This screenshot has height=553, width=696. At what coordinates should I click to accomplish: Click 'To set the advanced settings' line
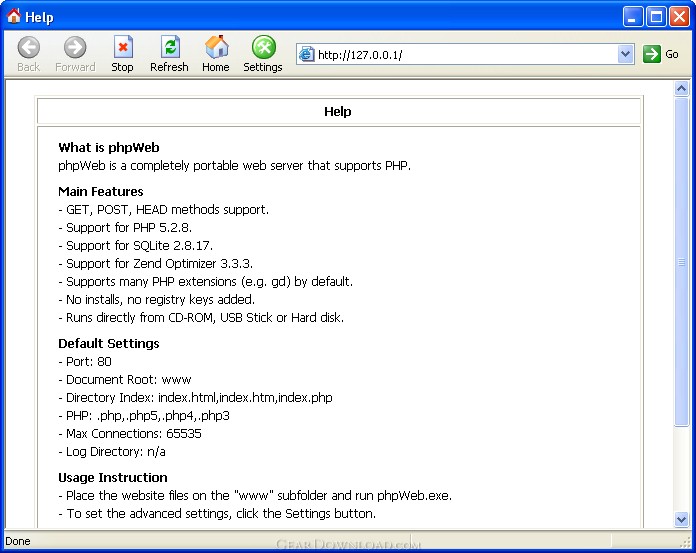coord(217,514)
